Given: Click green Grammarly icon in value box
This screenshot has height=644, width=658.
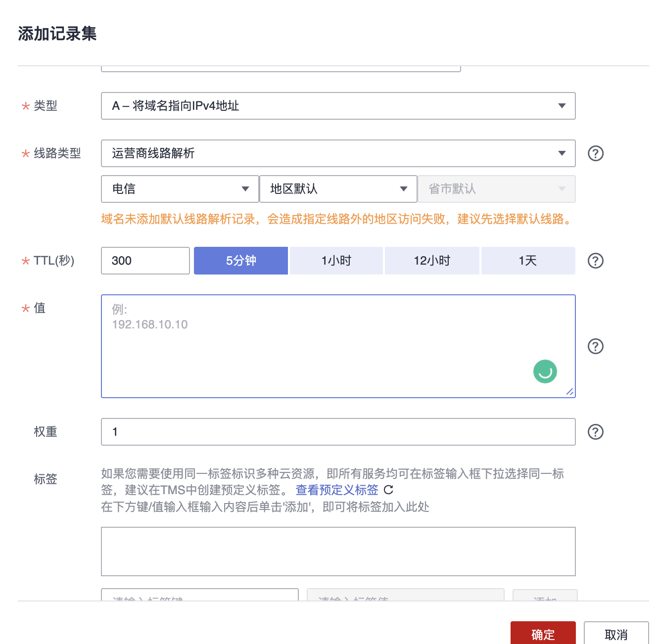Looking at the screenshot, I should coord(545,371).
